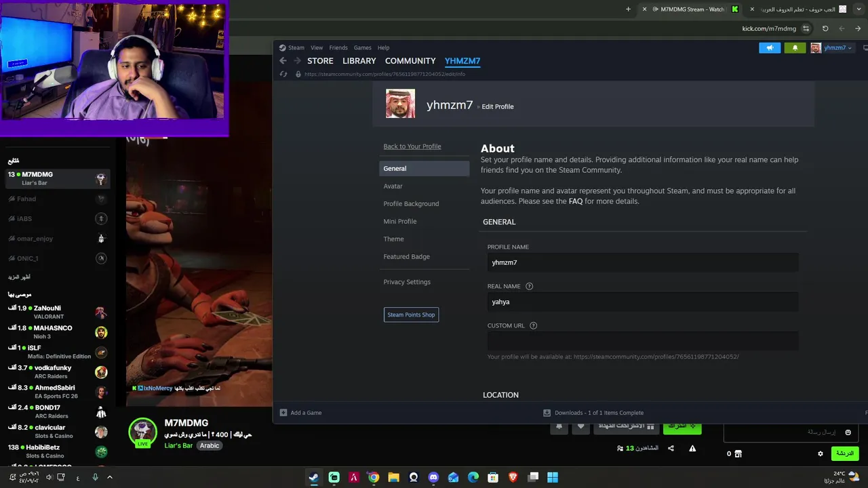The width and height of the screenshot is (868, 488).
Task: Expand the followed channels with أظهر المزيد
Action: pyautogui.click(x=19, y=277)
